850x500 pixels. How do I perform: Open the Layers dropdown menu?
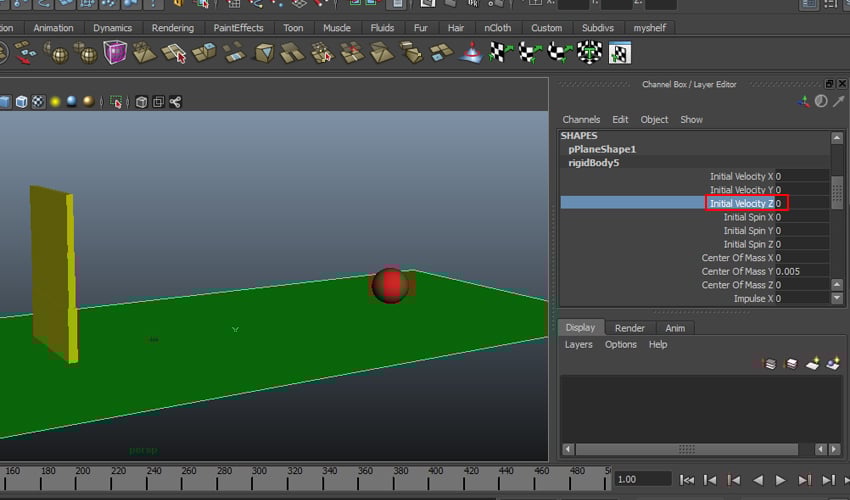click(x=578, y=344)
